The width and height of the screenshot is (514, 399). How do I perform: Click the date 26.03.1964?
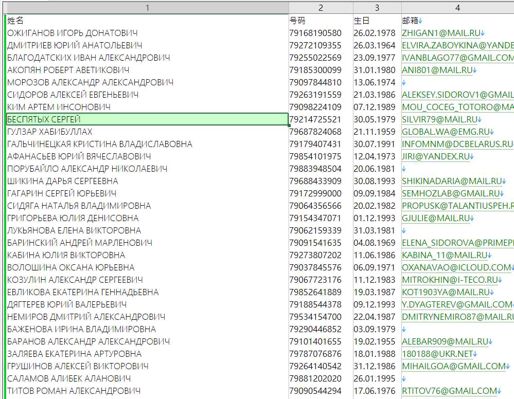click(374, 45)
